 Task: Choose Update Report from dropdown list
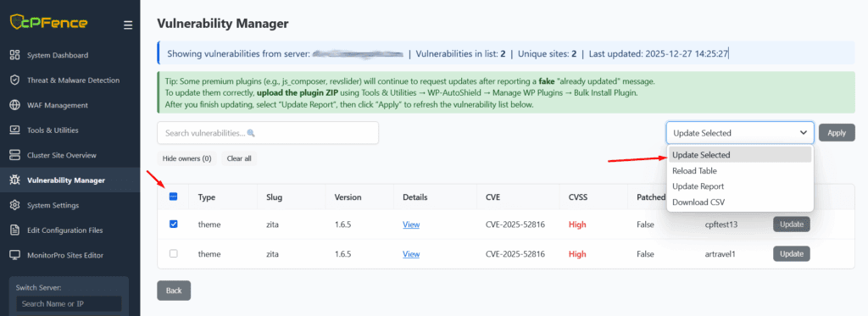[x=739, y=186]
